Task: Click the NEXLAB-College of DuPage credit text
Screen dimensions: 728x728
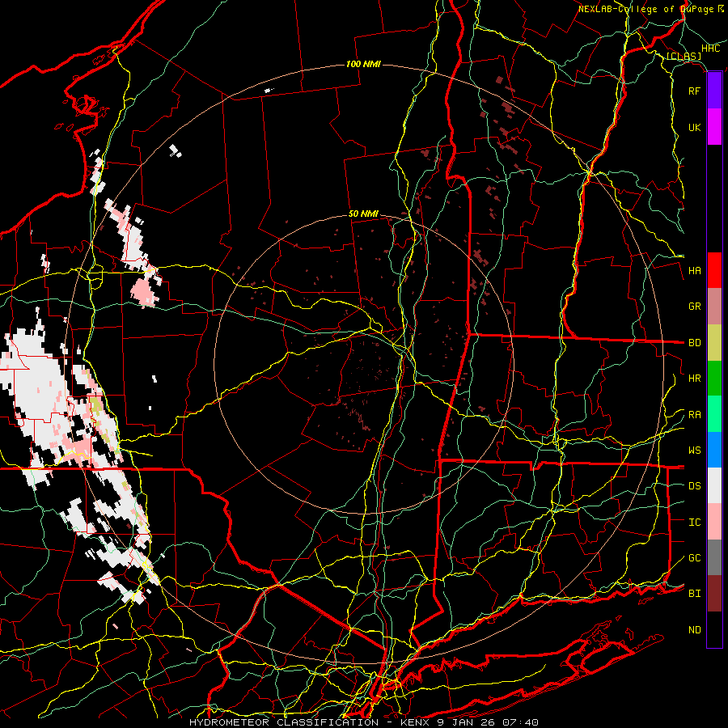Action: coord(645,9)
